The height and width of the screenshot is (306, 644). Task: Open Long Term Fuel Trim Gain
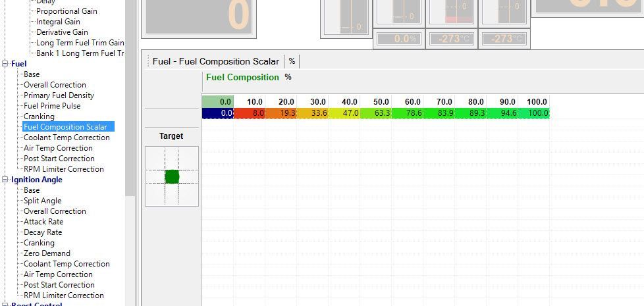point(80,43)
